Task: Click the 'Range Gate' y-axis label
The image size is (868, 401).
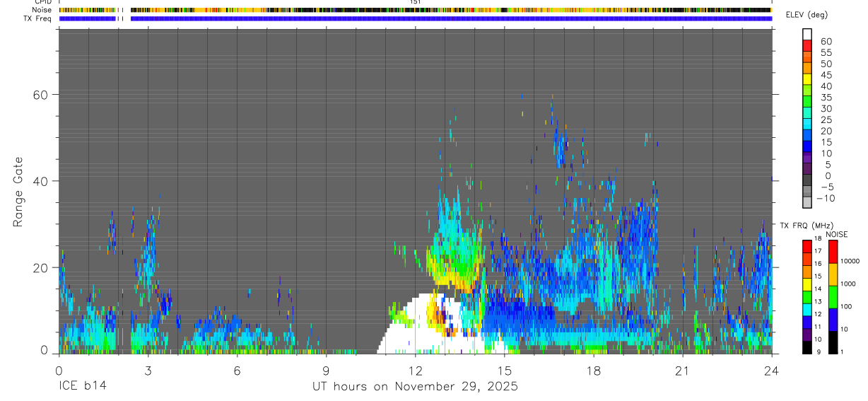Action: (19, 192)
